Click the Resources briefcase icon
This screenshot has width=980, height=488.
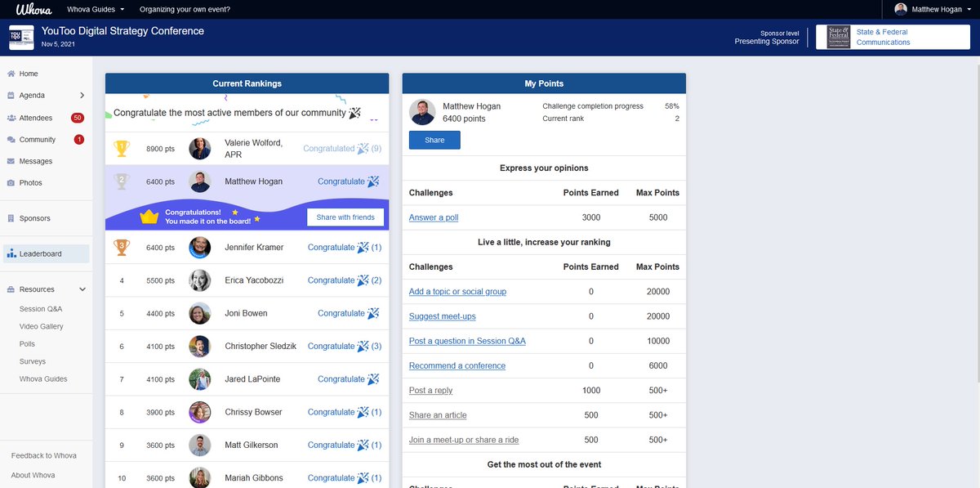11,289
